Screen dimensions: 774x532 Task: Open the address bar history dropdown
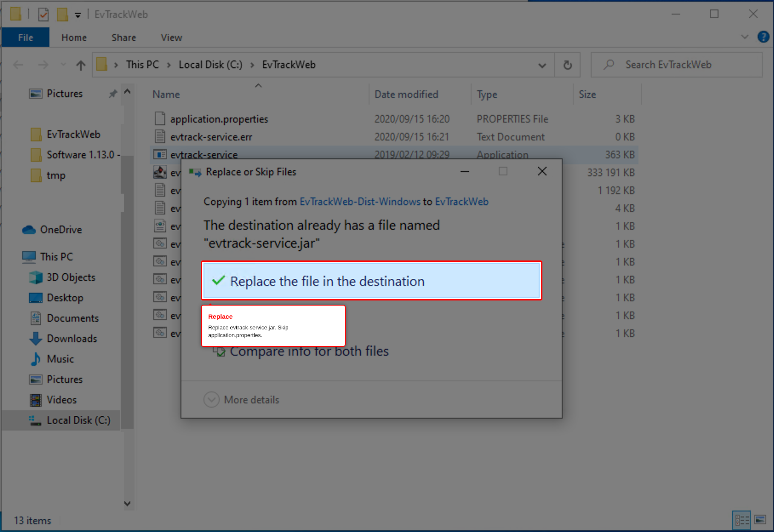[542, 65]
